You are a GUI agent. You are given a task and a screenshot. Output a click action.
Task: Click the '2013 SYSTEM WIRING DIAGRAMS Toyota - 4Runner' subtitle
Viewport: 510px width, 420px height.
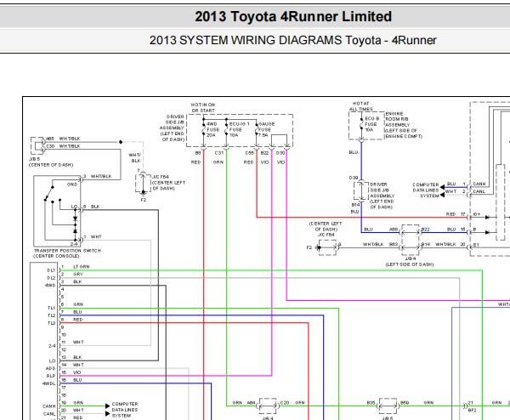(292, 40)
